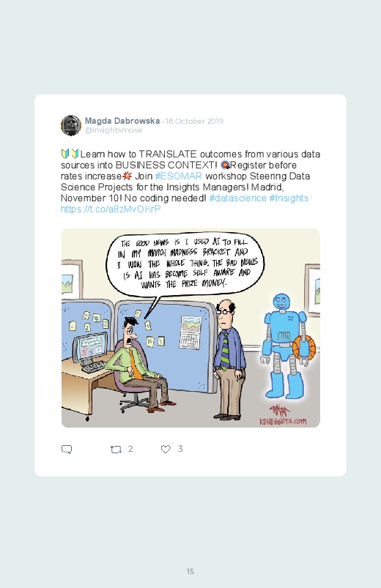Open Magda Dabrowska's profile avatar
This screenshot has width=381, height=588.
71,125
